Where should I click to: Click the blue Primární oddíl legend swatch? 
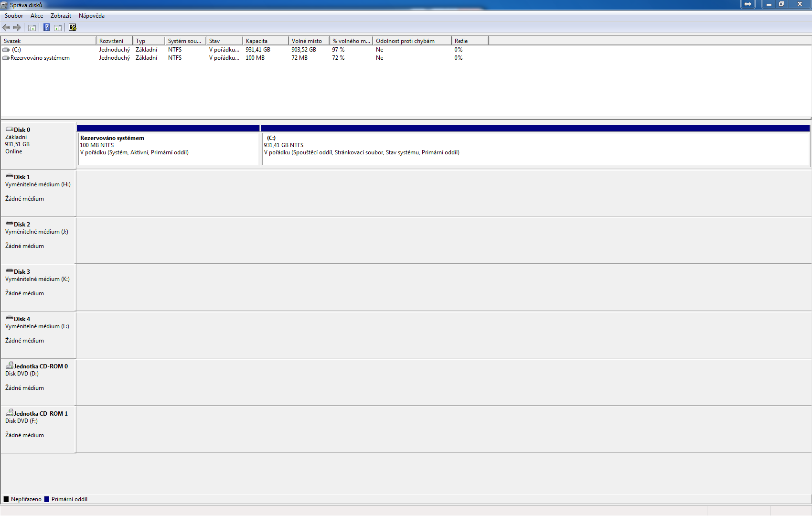(x=47, y=499)
